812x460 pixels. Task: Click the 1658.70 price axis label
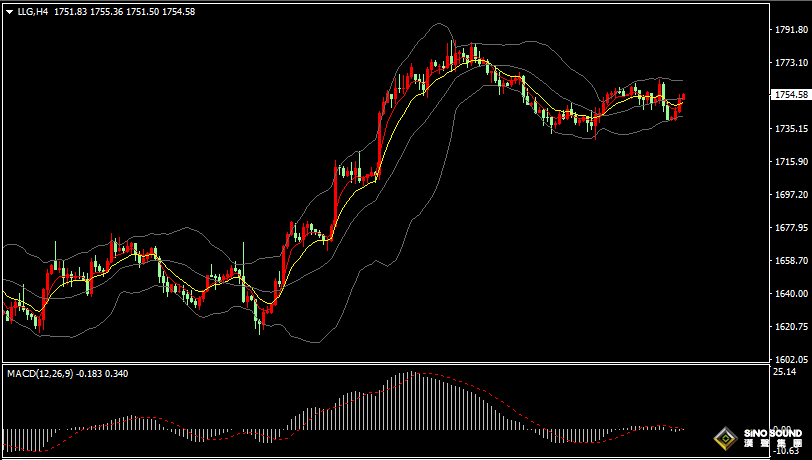(790, 261)
